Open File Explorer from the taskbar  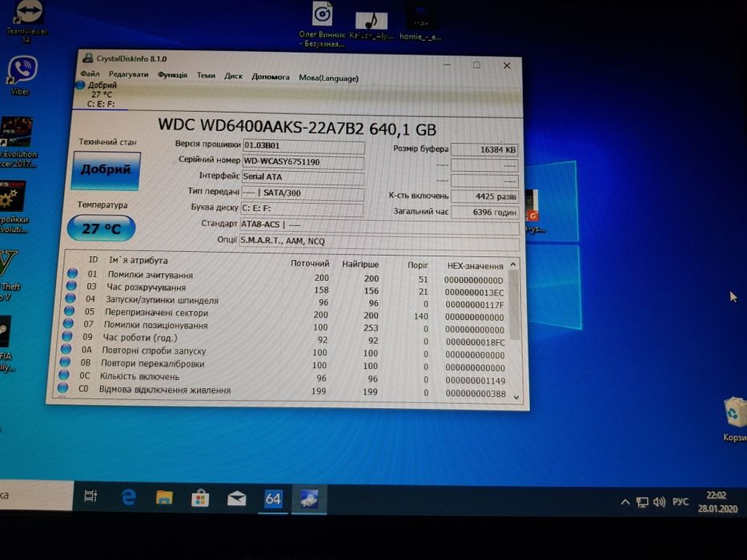point(164,498)
